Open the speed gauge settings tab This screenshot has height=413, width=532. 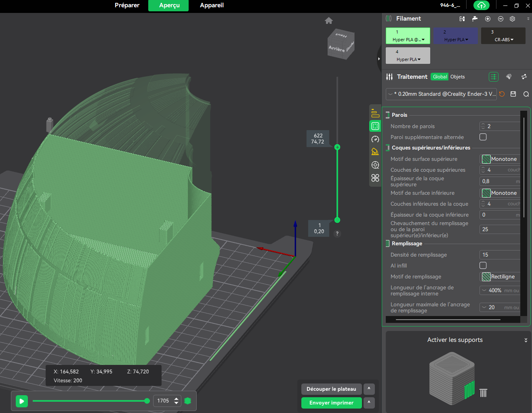coord(375,139)
